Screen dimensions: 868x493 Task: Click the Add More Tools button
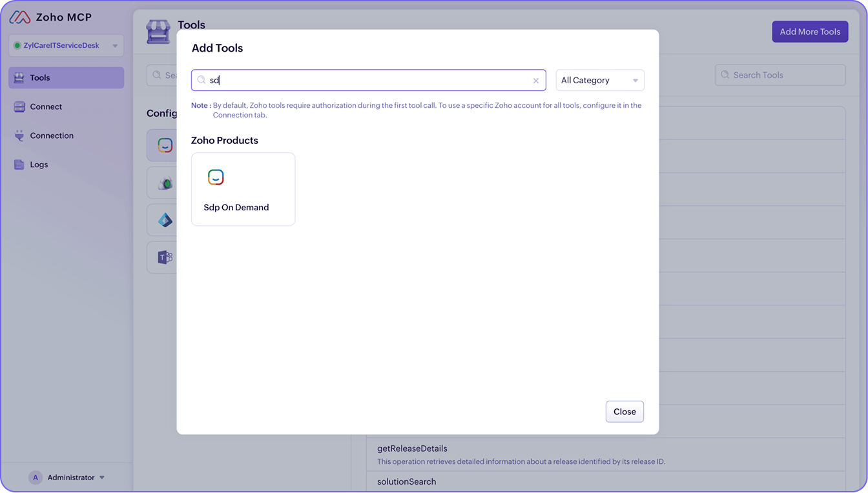click(x=809, y=31)
